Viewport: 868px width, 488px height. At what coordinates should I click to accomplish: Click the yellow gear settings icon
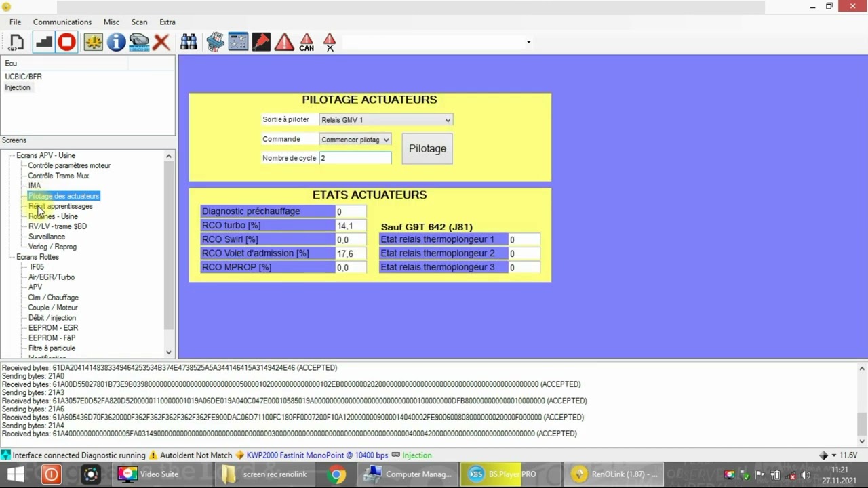tap(94, 42)
